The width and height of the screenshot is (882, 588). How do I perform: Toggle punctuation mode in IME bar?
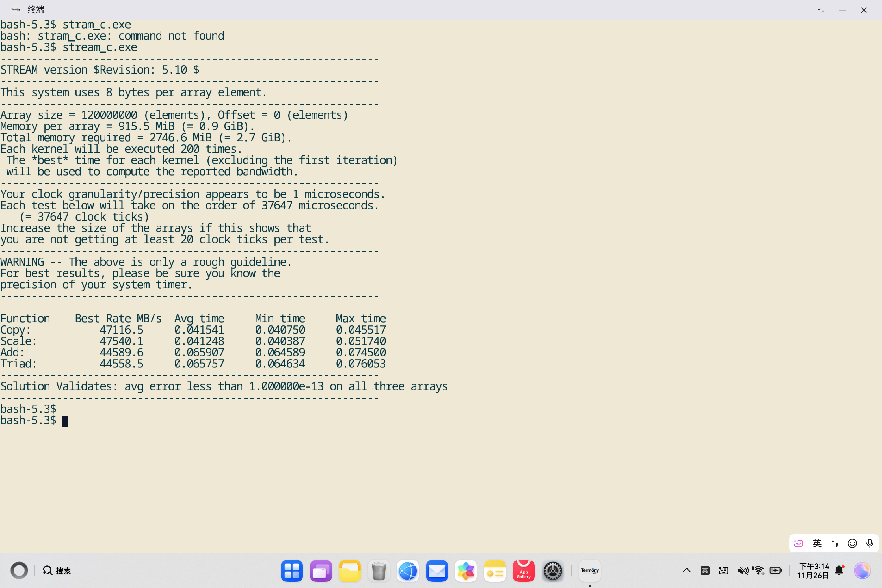click(x=835, y=543)
